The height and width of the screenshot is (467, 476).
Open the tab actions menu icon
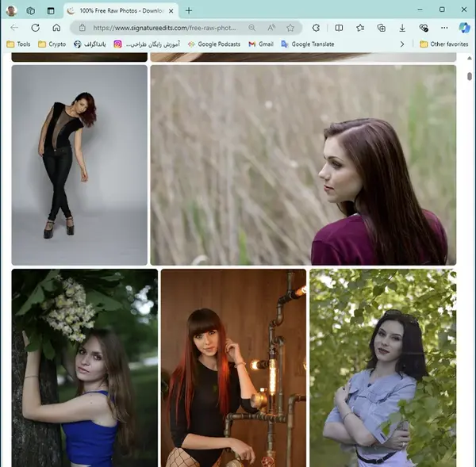(x=51, y=11)
